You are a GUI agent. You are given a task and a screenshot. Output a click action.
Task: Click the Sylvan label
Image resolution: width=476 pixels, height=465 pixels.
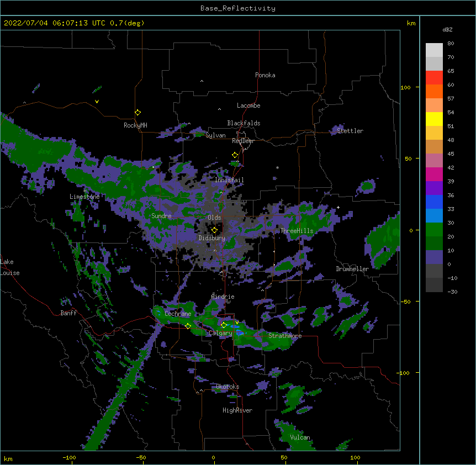pyautogui.click(x=215, y=135)
